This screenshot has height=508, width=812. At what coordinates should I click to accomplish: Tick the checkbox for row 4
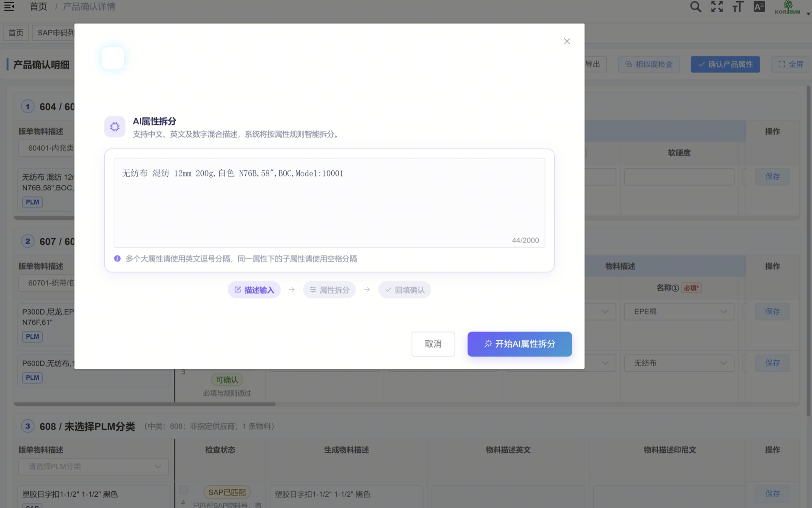[x=184, y=490]
